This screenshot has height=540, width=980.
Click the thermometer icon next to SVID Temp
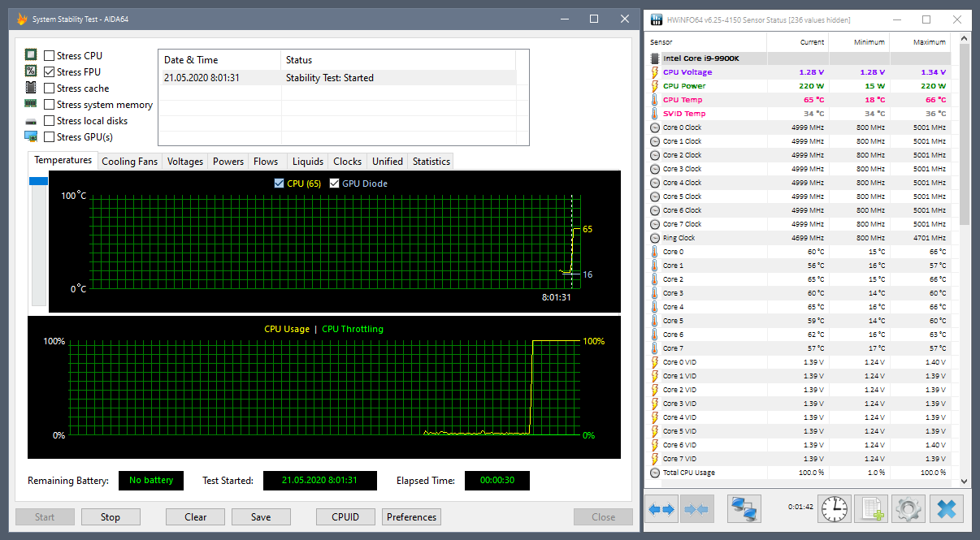[x=655, y=114]
